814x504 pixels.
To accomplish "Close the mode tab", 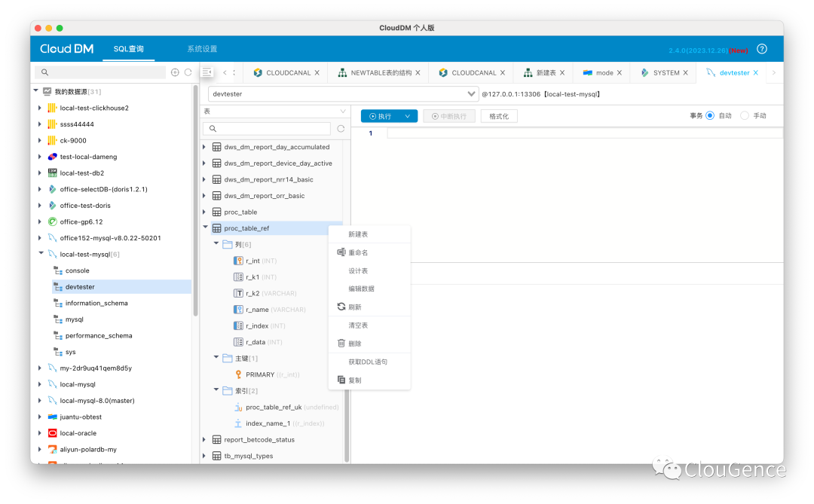I will pos(619,72).
